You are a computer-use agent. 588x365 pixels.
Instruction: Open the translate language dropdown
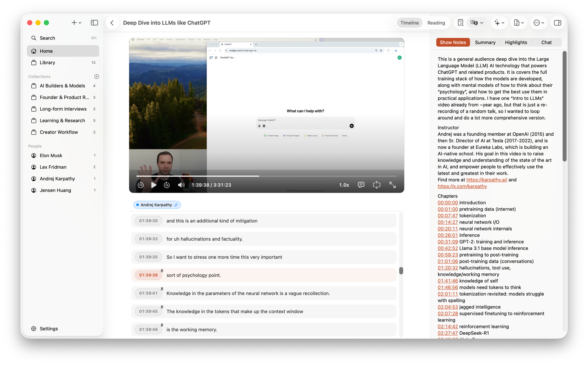click(477, 23)
